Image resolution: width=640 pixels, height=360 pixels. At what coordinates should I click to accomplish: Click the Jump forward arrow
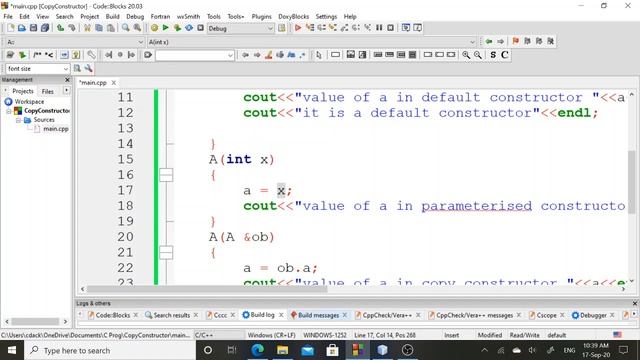(x=500, y=41)
